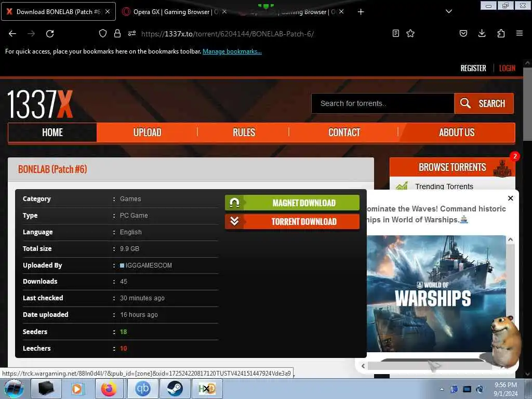Click the REGISTER link
Screen dimensions: 532x399
(473, 68)
